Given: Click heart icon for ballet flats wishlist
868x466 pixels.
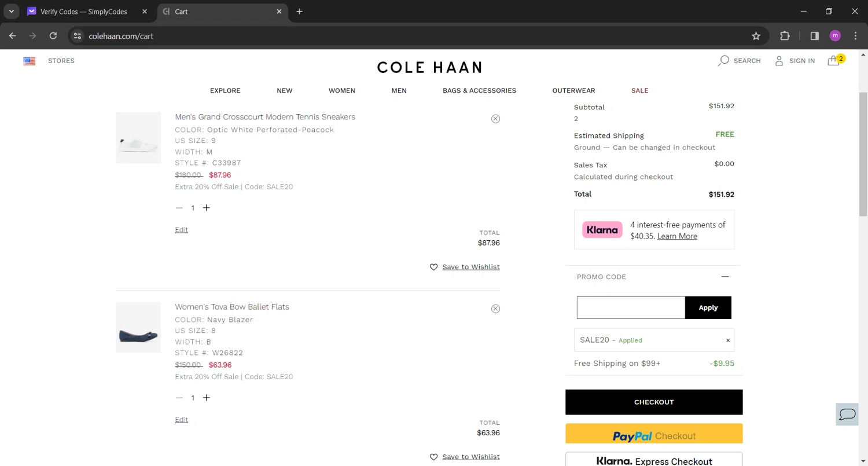Looking at the screenshot, I should [x=434, y=457].
